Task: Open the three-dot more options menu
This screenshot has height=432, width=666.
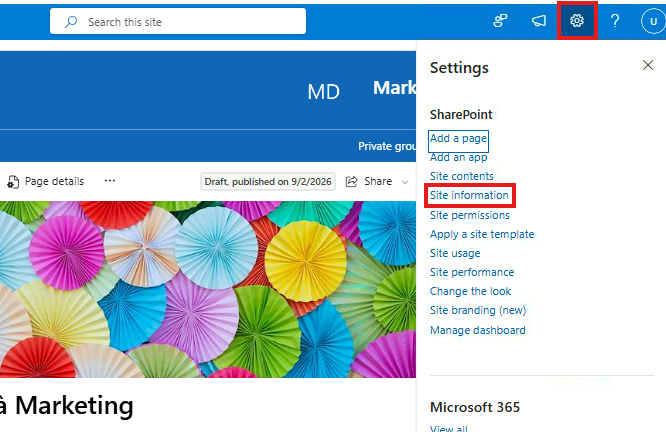Action: point(110,181)
